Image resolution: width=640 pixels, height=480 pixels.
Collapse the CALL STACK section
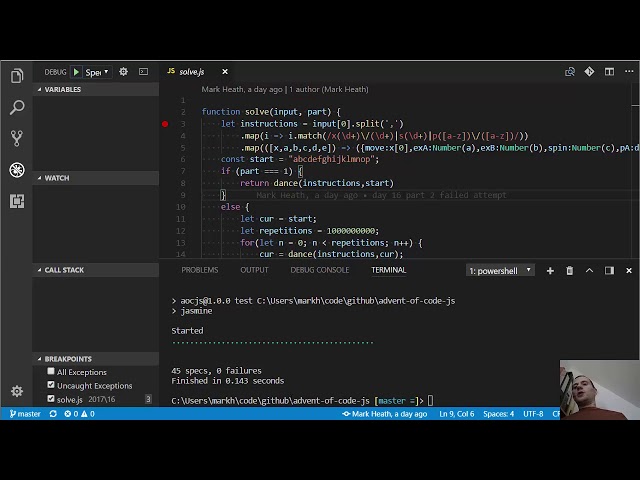tap(96, 270)
